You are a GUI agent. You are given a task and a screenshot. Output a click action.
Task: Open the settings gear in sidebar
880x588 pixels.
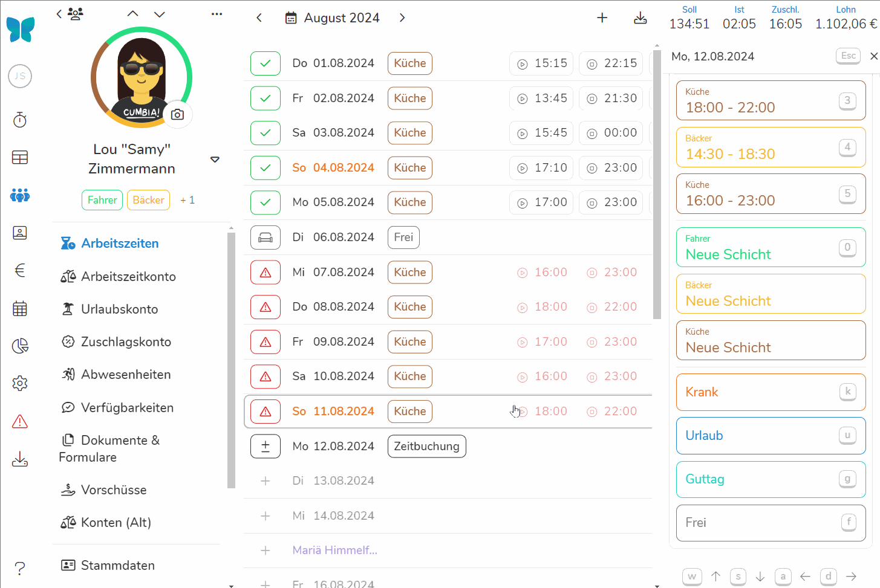(x=20, y=383)
